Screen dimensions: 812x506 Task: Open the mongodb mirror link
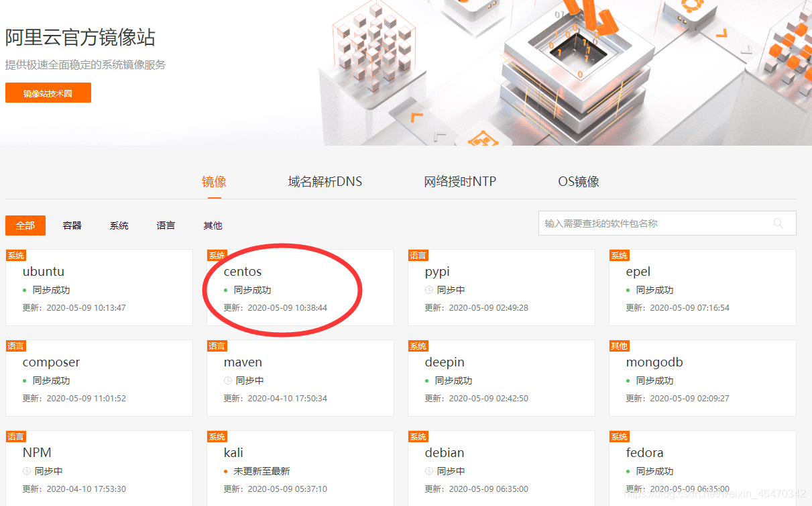coord(654,362)
